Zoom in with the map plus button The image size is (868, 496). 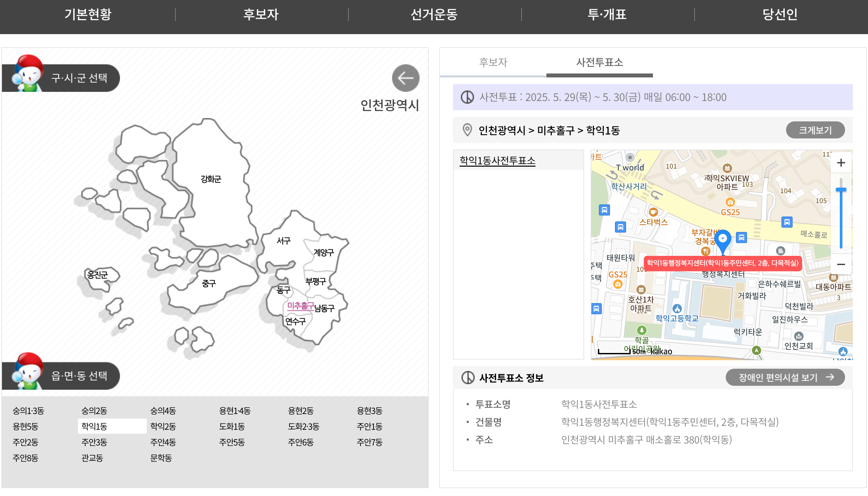tap(840, 163)
